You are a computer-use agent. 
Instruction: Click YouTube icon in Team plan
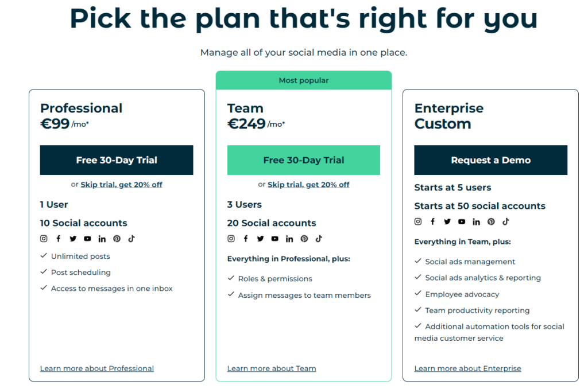[x=275, y=239]
